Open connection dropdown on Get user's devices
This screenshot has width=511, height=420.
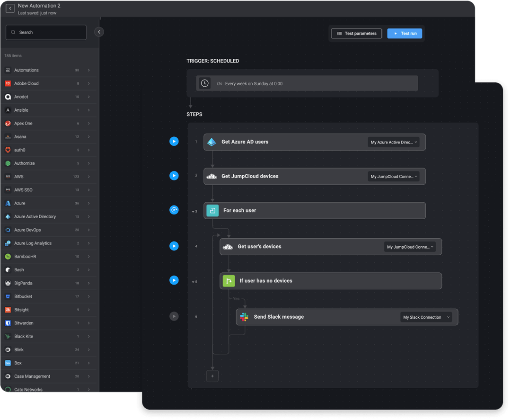(410, 247)
